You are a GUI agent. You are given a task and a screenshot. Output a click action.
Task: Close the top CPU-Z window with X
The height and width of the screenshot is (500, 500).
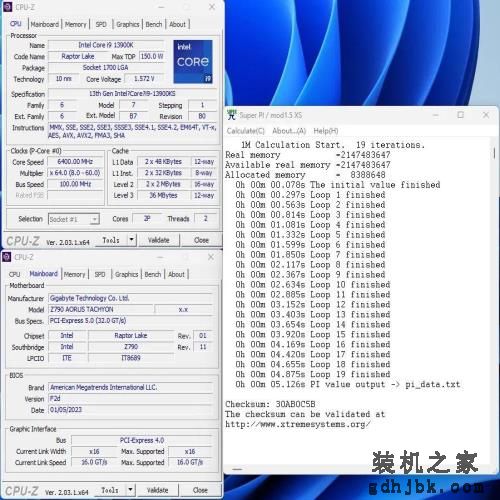click(212, 7)
